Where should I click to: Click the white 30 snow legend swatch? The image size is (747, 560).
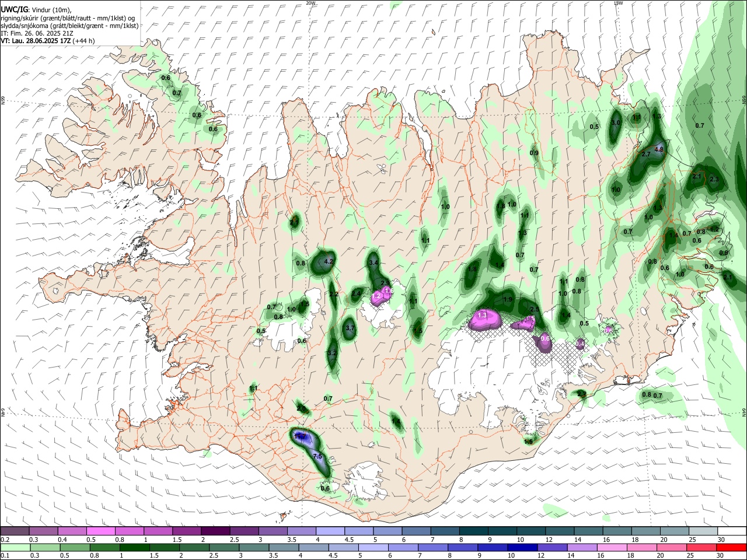731,531
